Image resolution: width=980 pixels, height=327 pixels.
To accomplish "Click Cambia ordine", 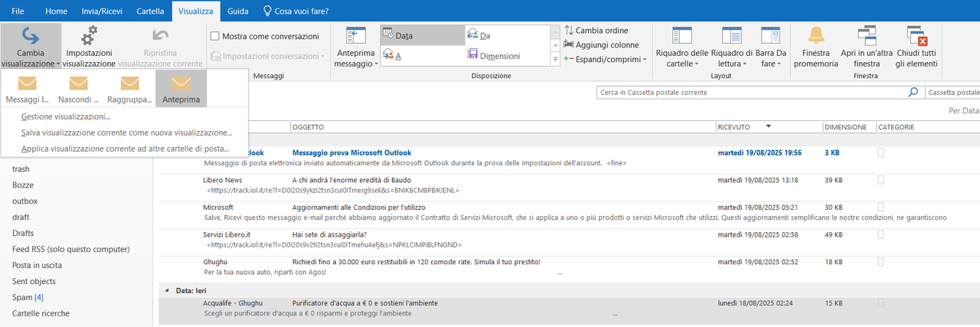I will pyautogui.click(x=596, y=31).
